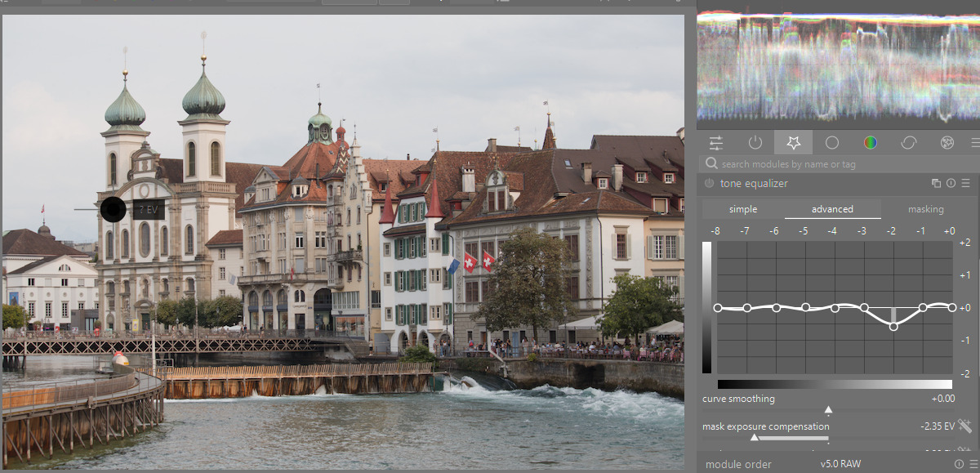Open tone equalizer presets menu

pos(966,184)
